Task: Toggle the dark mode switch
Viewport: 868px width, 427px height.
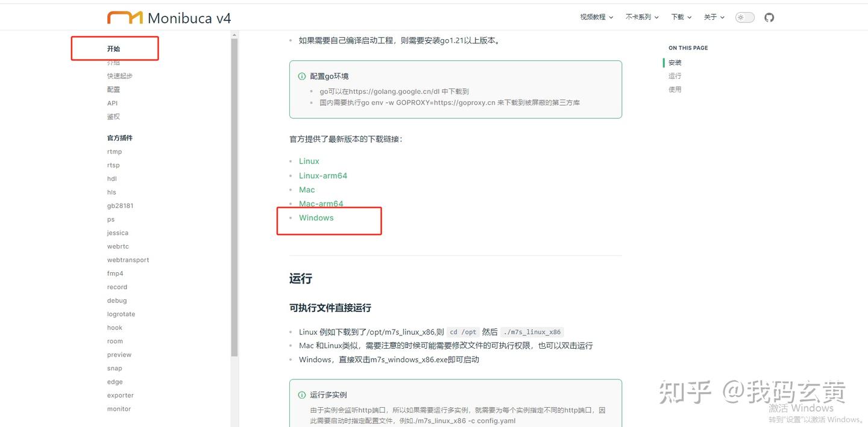Action: point(744,17)
